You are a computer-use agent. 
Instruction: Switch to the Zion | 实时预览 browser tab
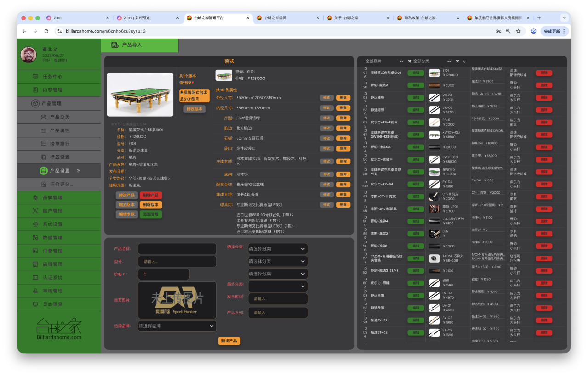[x=147, y=18]
